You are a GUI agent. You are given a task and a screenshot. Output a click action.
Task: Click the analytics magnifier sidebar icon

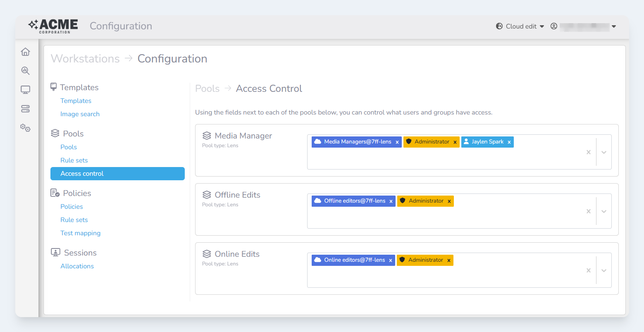[x=25, y=71]
